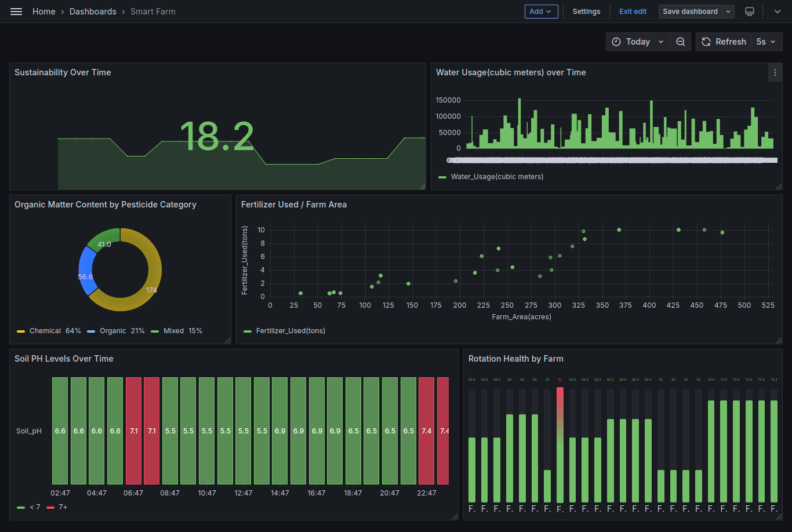Click the clock icon in the time picker
Image resolution: width=792 pixels, height=532 pixels.
coord(616,42)
